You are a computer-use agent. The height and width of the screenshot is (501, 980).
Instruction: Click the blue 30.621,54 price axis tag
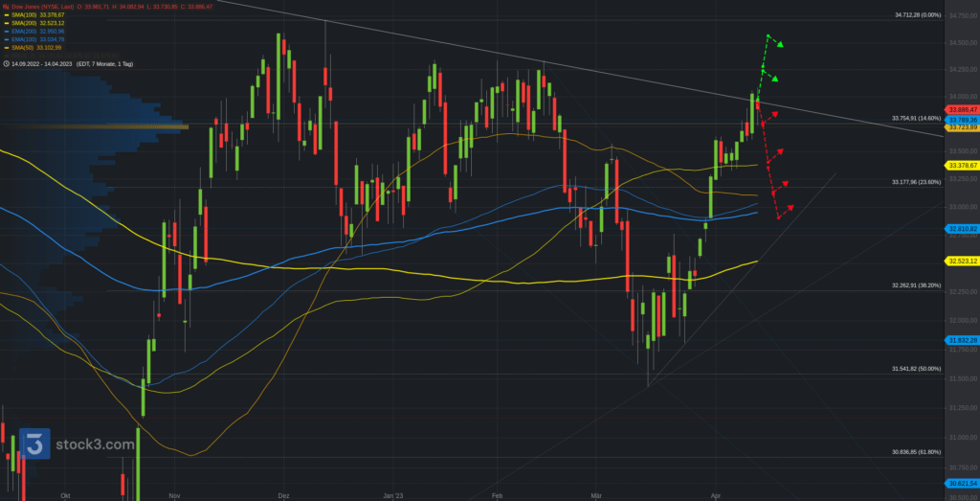click(x=963, y=484)
